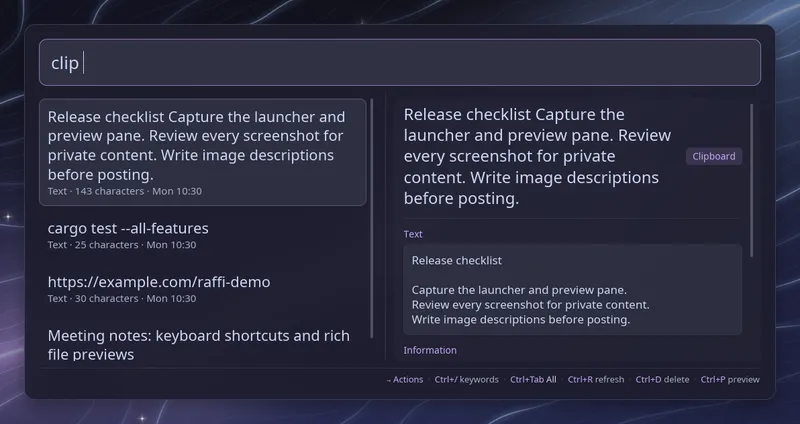The width and height of the screenshot is (800, 424).
Task: Click the Ctrl+P preview footer hint
Action: tap(730, 379)
